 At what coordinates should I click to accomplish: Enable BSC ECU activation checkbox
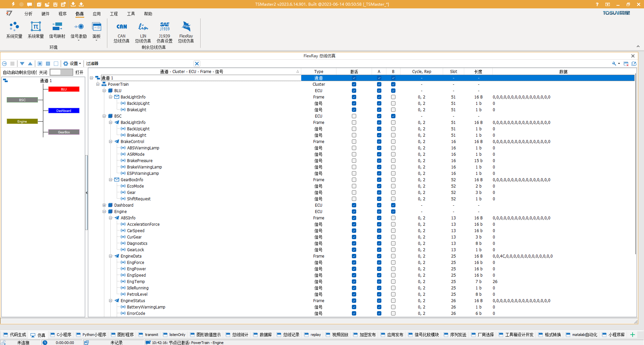pos(354,116)
